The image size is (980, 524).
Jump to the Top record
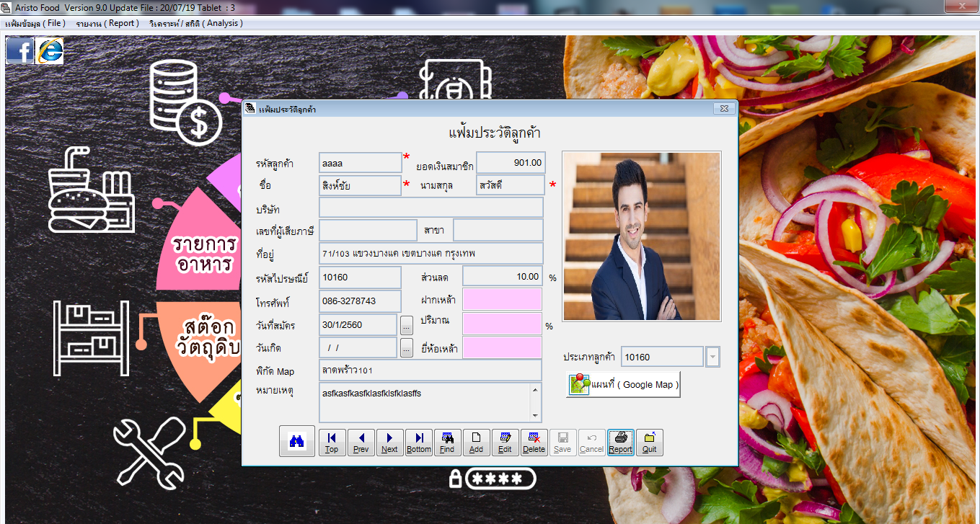point(332,443)
